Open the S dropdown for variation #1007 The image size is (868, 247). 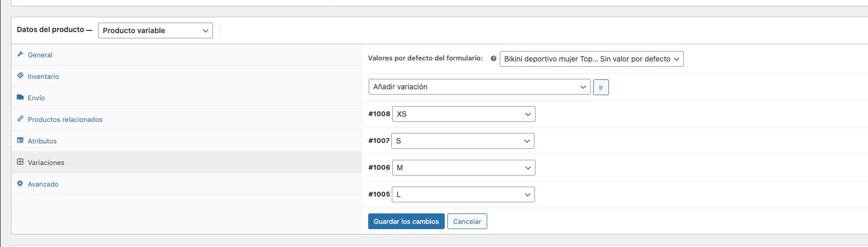464,141
